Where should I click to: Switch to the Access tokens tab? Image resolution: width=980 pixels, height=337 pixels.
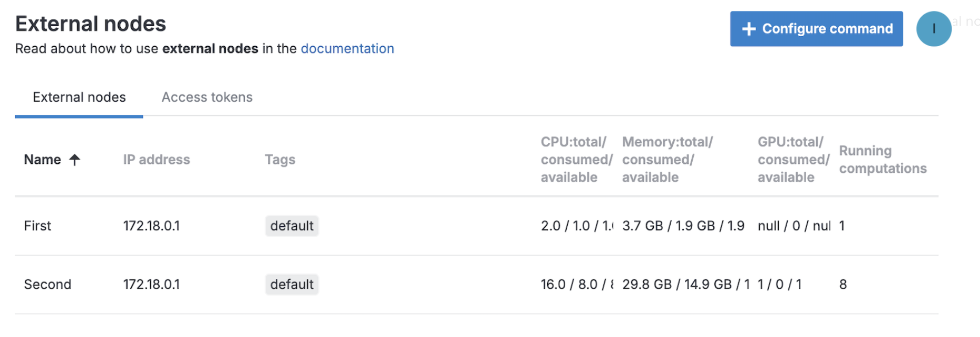(x=206, y=97)
